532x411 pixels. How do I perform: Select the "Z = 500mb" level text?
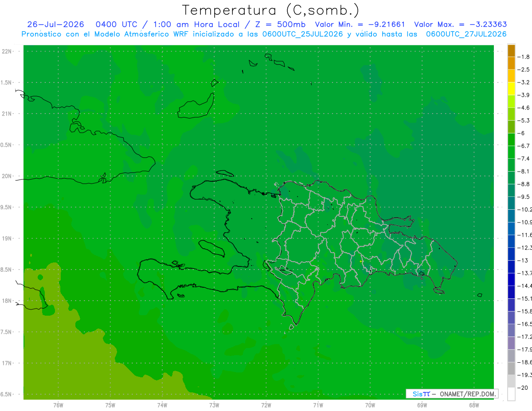[280, 24]
